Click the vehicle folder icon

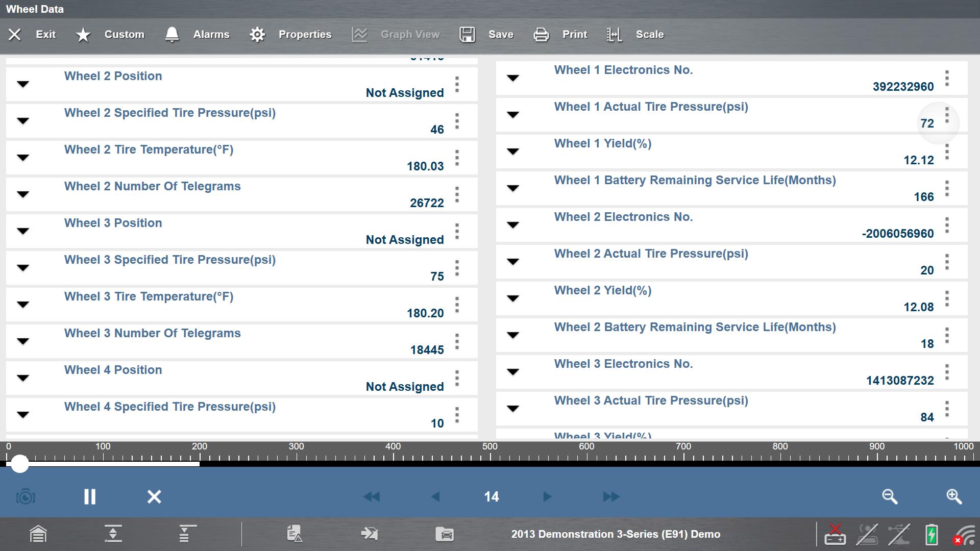click(x=445, y=534)
